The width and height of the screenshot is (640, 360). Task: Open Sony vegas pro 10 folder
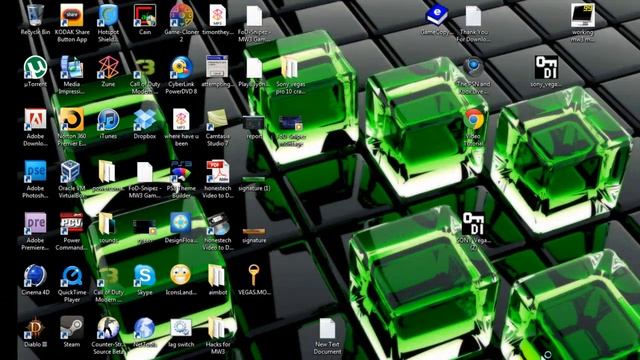(290, 67)
